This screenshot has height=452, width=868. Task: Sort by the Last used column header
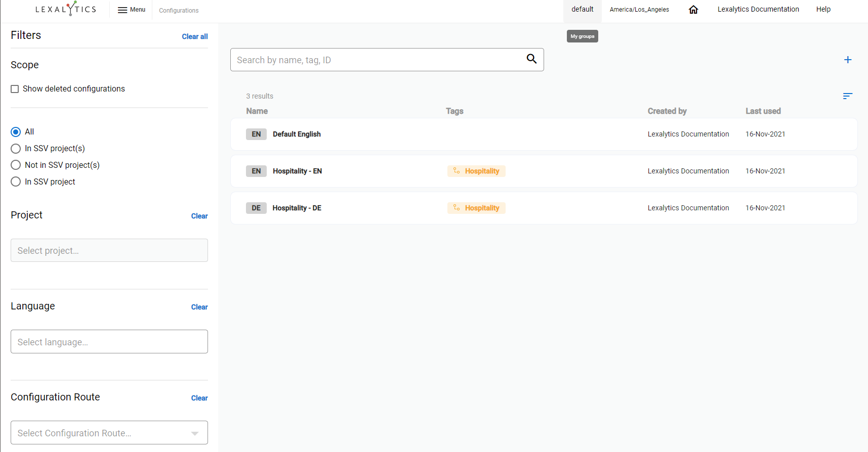click(x=763, y=111)
